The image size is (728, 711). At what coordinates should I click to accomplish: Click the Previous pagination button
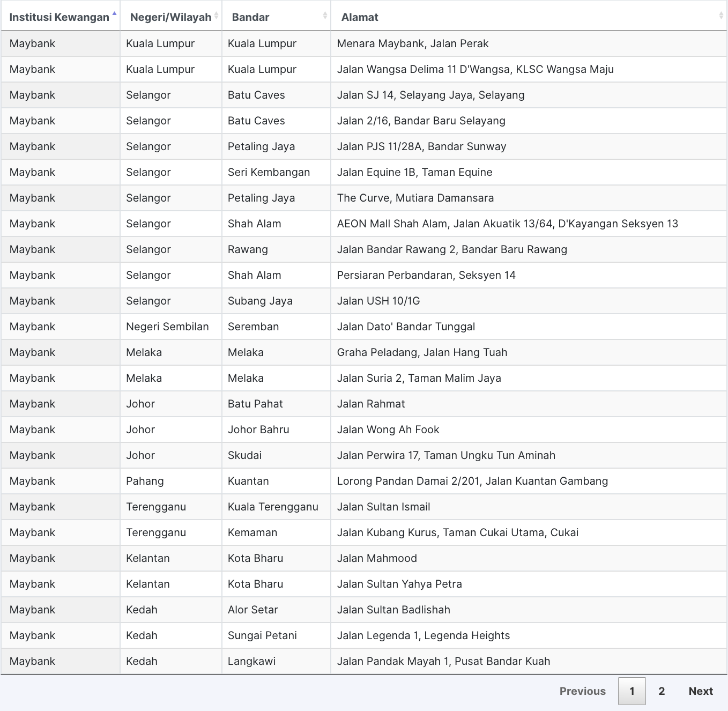[582, 691]
